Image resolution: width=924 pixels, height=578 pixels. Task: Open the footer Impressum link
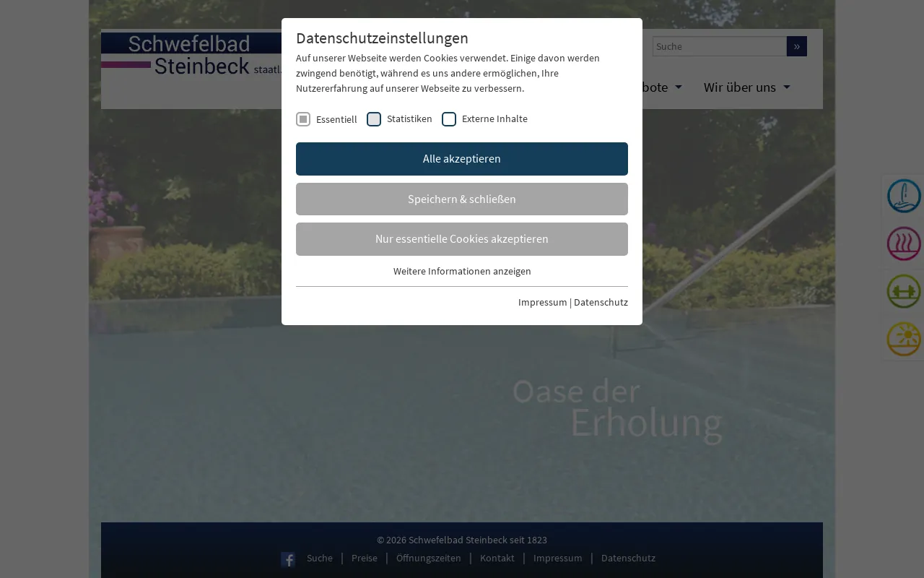coord(558,558)
